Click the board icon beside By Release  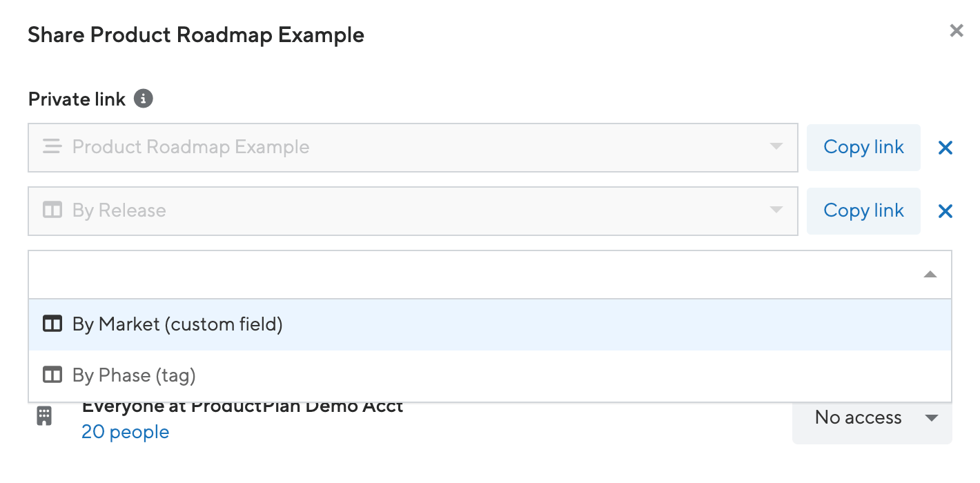point(52,210)
